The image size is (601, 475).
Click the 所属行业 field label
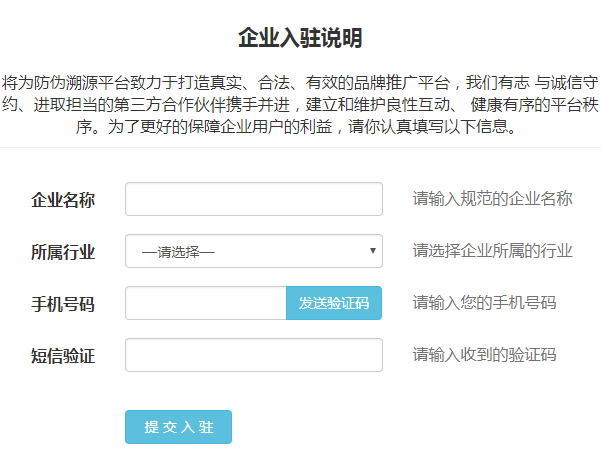tap(63, 251)
